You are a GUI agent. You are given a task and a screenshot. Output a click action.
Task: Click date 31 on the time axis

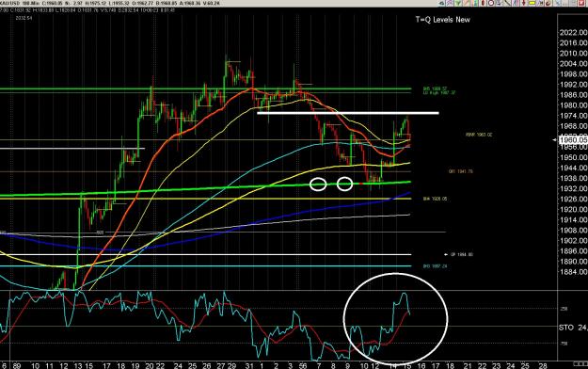249,365
